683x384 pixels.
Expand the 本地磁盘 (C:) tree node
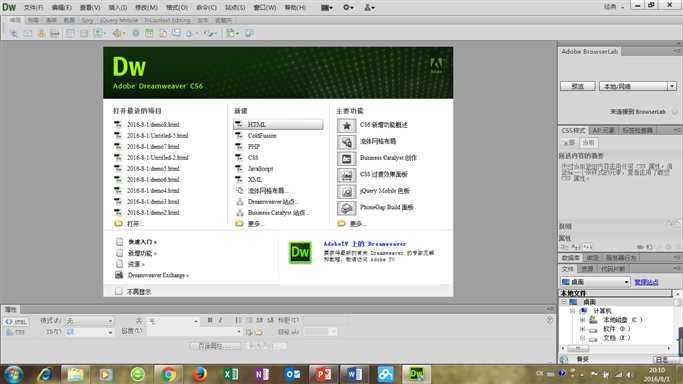pos(582,320)
